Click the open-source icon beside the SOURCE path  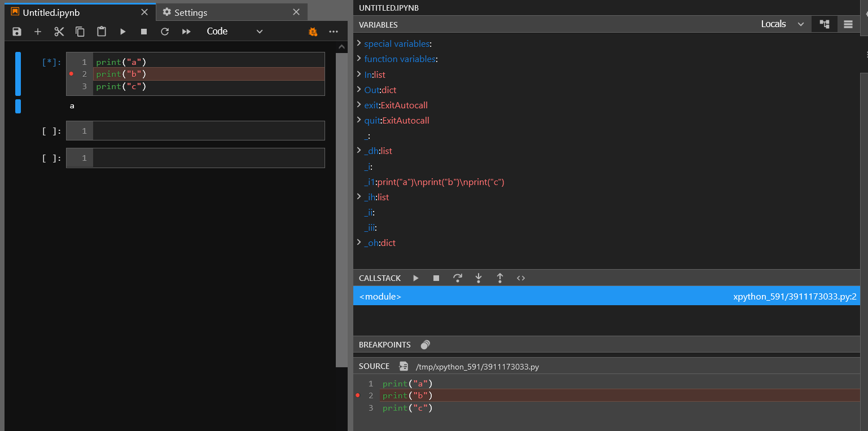pyautogui.click(x=404, y=366)
